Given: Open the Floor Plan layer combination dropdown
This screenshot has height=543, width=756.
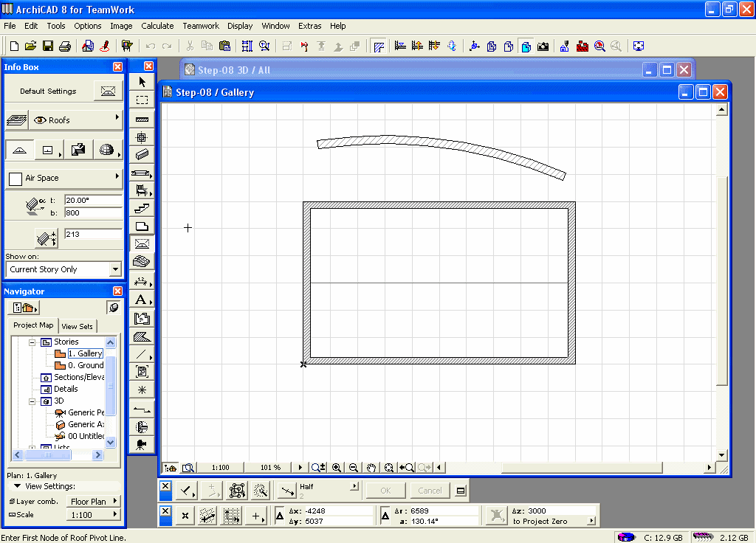Looking at the screenshot, I should (x=94, y=502).
